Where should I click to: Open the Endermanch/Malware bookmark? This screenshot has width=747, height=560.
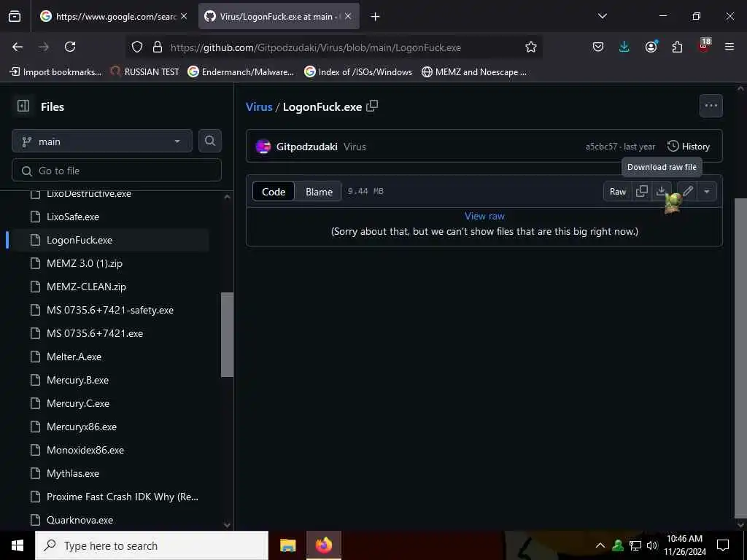(x=241, y=72)
